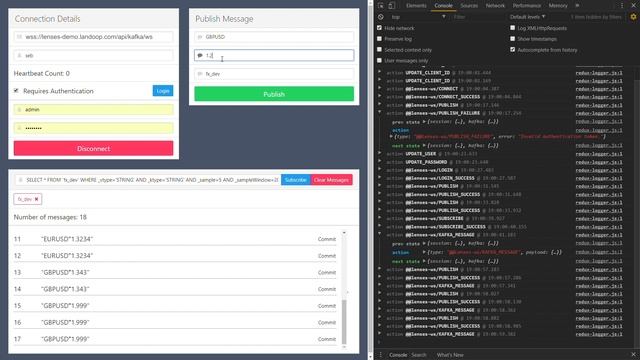The width and height of the screenshot is (640, 360).
Task: Open the console settings gear icon
Action: pyautogui.click(x=633, y=17)
